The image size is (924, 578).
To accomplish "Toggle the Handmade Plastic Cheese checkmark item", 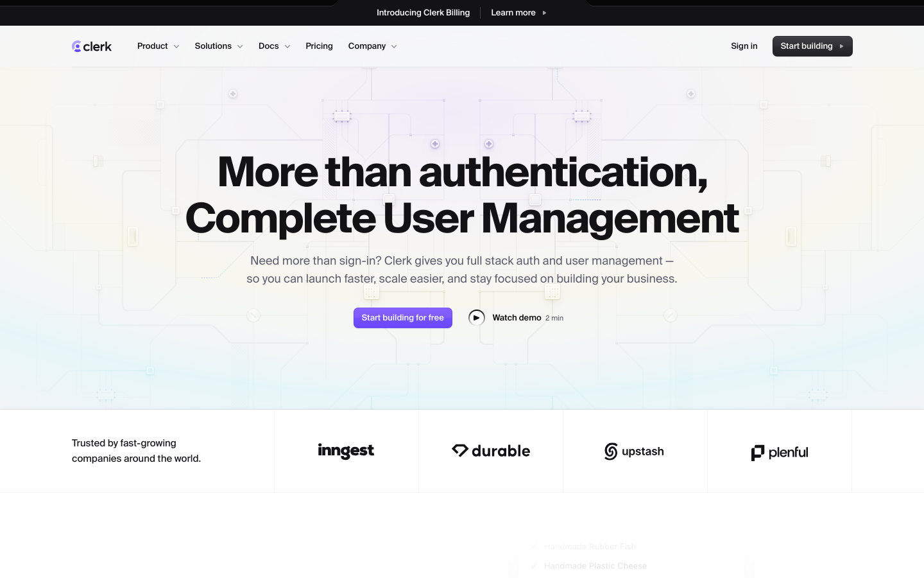I will coord(533,566).
